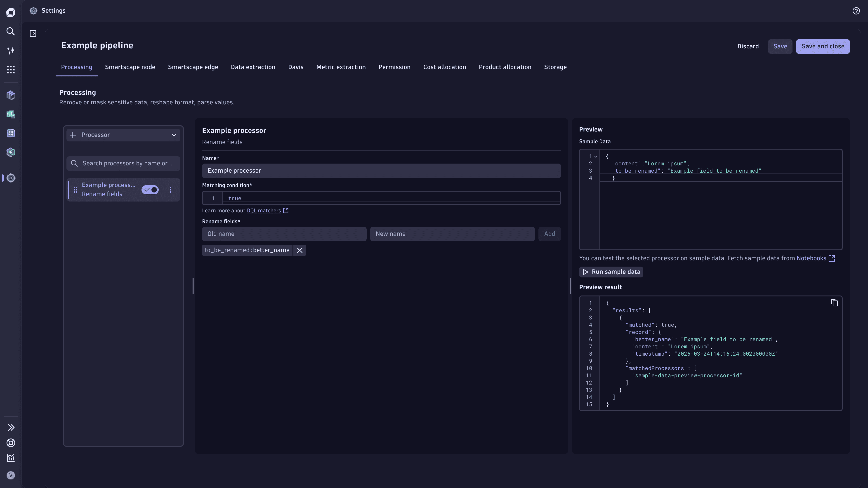Open the help icon in top-right corner
Screen dimensions: 868x488
point(856,11)
